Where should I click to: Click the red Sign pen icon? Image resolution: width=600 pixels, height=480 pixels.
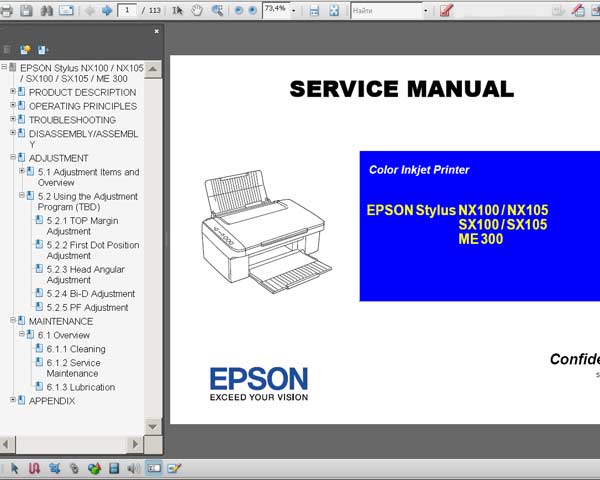tap(447, 10)
